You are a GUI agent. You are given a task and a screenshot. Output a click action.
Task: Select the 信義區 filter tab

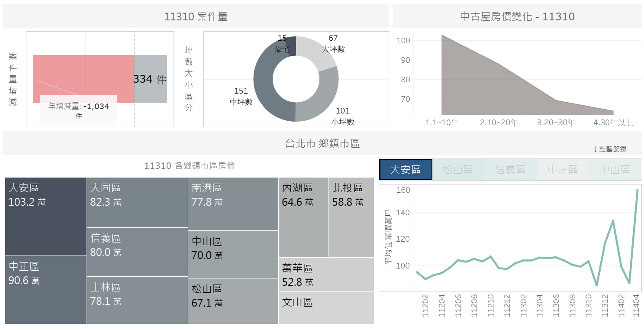pos(510,170)
